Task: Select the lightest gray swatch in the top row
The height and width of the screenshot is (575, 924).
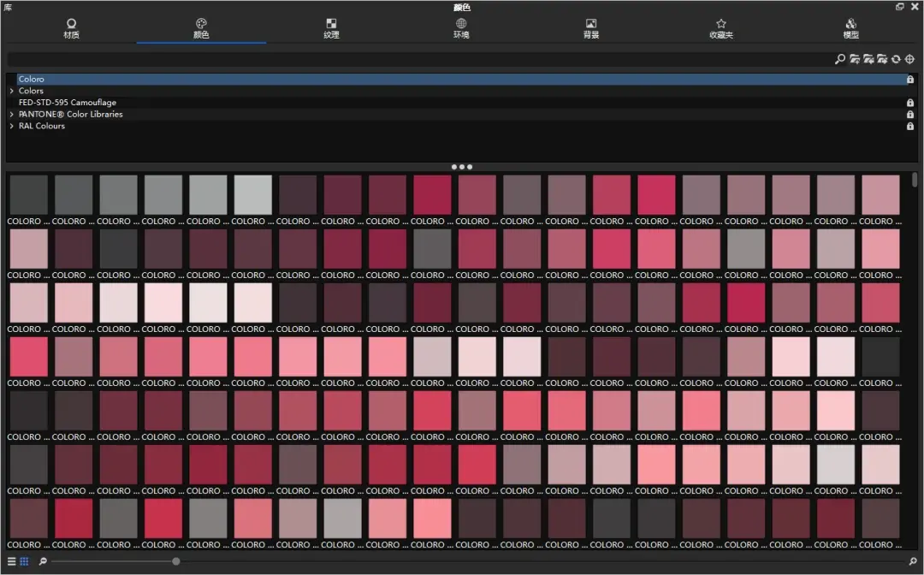Action: coord(252,194)
